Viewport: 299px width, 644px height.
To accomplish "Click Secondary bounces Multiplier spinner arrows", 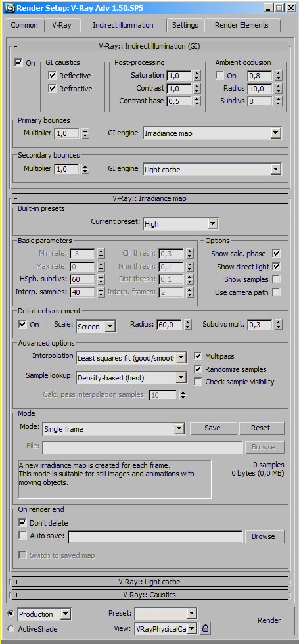I will [85, 169].
